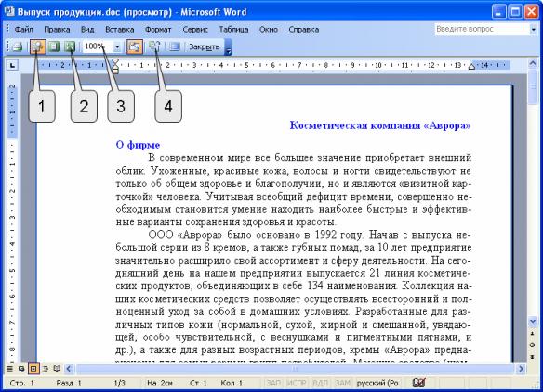Viewport: 543px width, 392px height.
Task: Click the header 'Косметическая компания «Аврора»'
Action: point(380,125)
